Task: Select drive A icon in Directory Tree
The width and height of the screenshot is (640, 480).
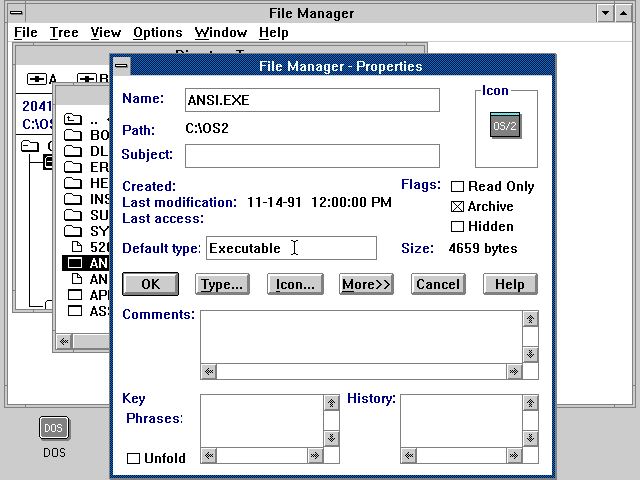Action: pyautogui.click(x=37, y=78)
